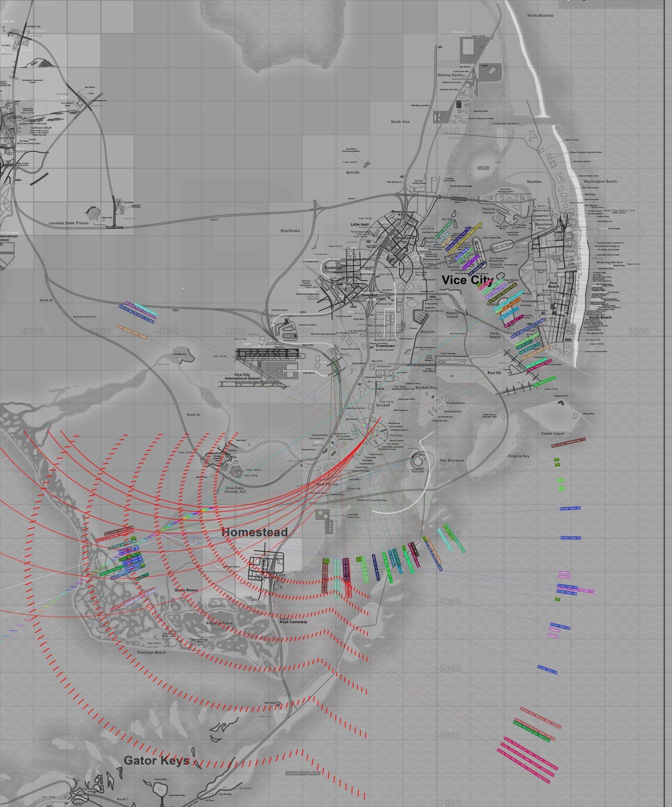
Task: Click the Point View label
Action: coord(395,436)
